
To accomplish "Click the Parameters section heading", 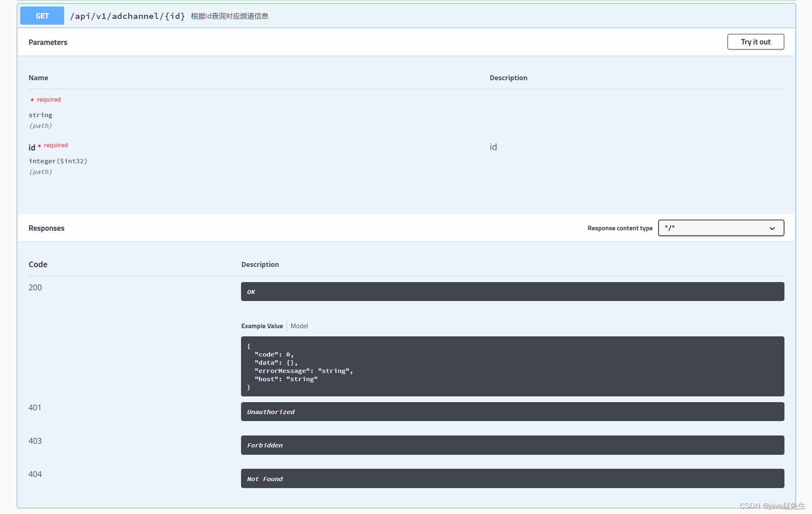I will coord(48,42).
